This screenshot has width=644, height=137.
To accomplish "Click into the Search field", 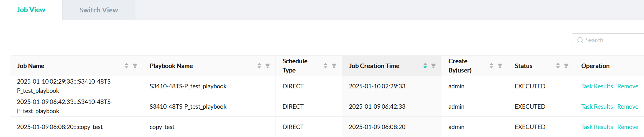I will pyautogui.click(x=612, y=40).
